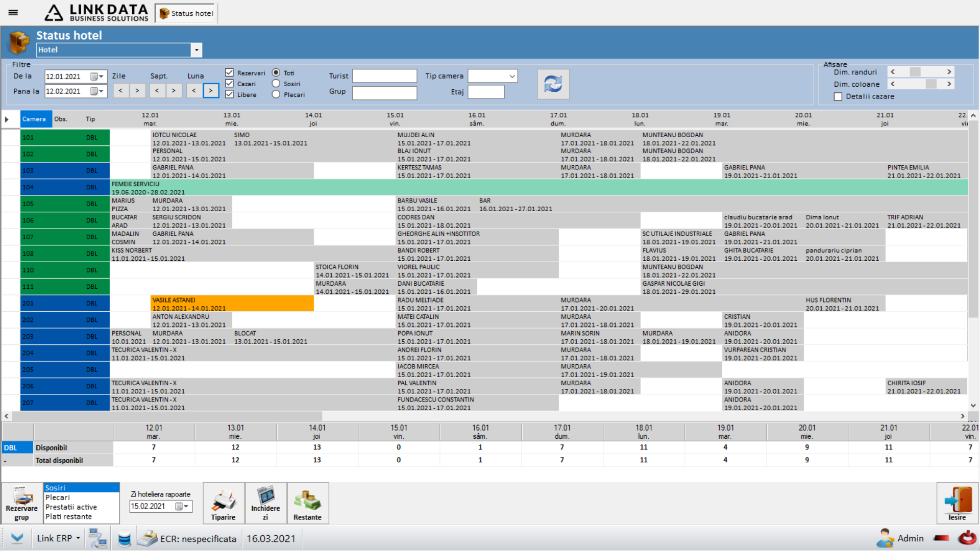This screenshot has width=980, height=551.
Task: Select Plati restante in the list
Action: coord(81,517)
